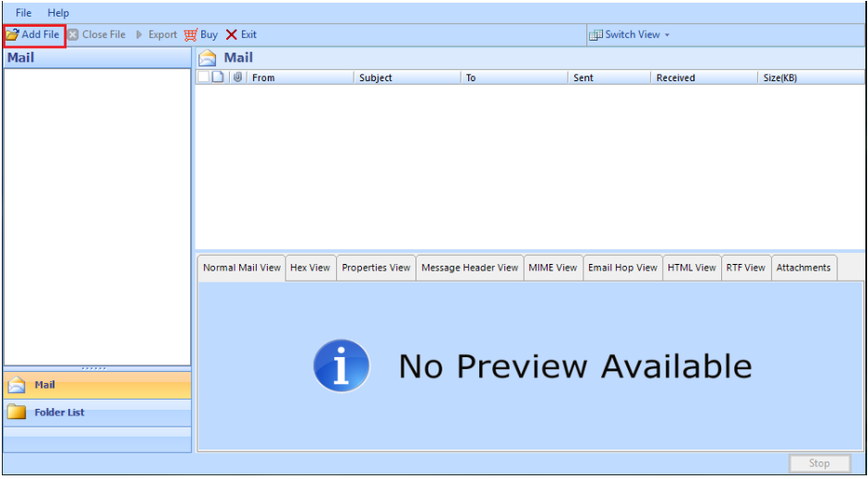This screenshot has height=479, width=868.
Task: Select Mail in the navigation pane
Action: click(98, 385)
